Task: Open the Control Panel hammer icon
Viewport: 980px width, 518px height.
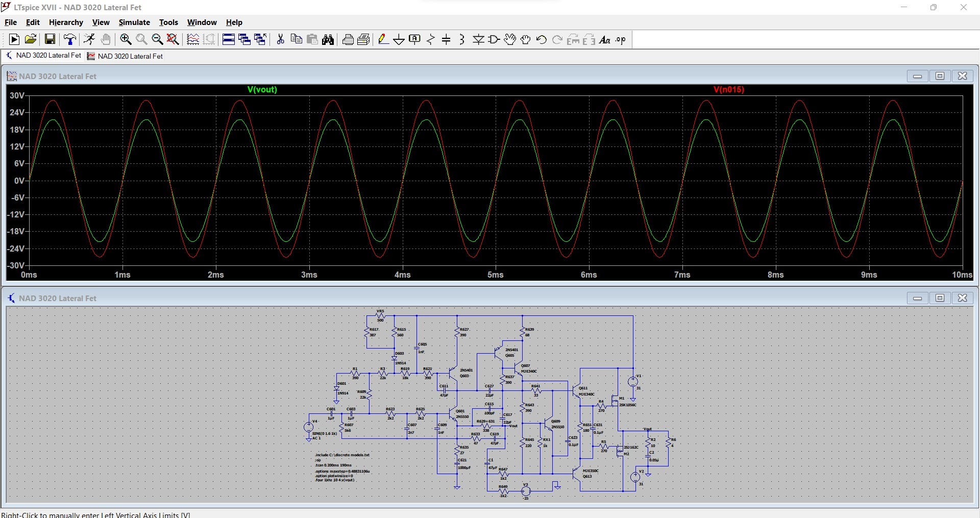Action: click(x=70, y=39)
